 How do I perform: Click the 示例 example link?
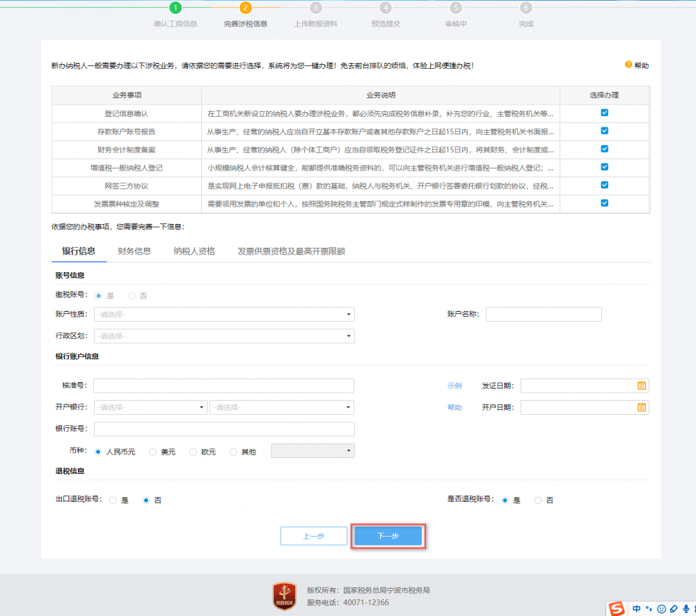tap(454, 386)
